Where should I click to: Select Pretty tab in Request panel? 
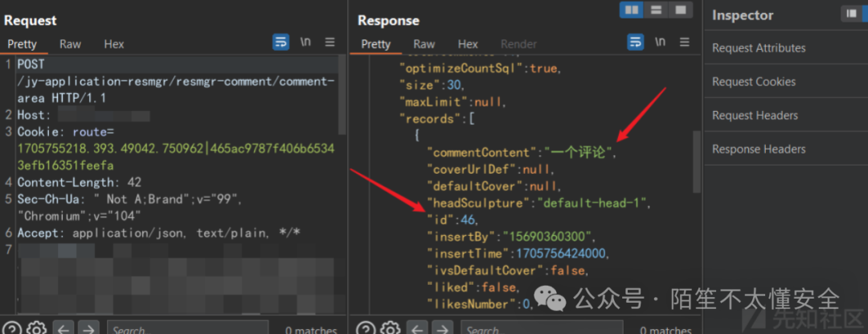click(x=23, y=44)
